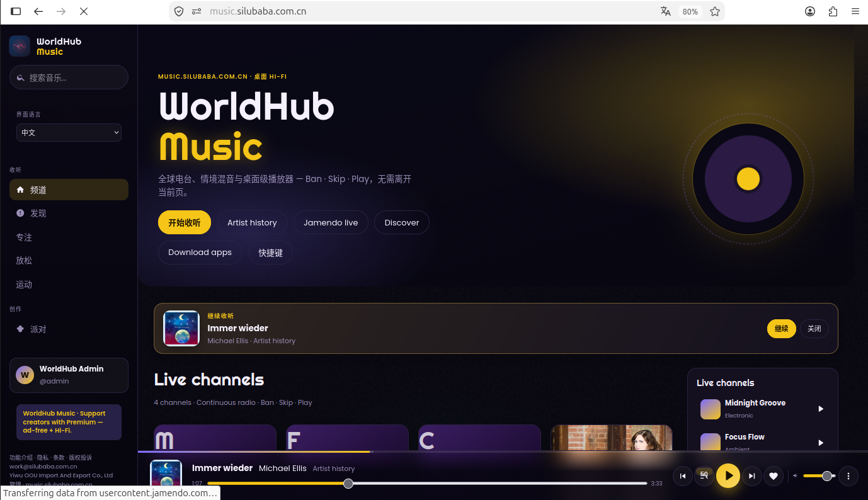
Task: Click the Artist history hero button
Action: click(x=252, y=222)
